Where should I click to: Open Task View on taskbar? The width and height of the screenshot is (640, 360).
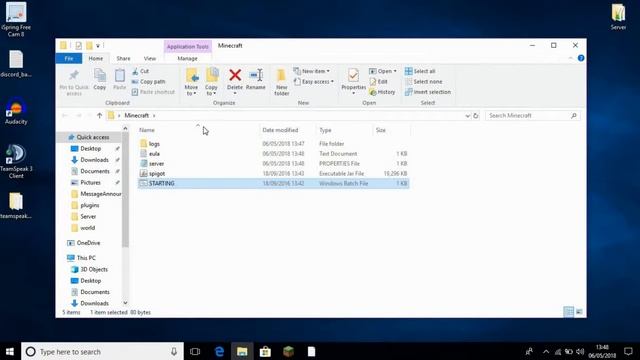(195, 351)
